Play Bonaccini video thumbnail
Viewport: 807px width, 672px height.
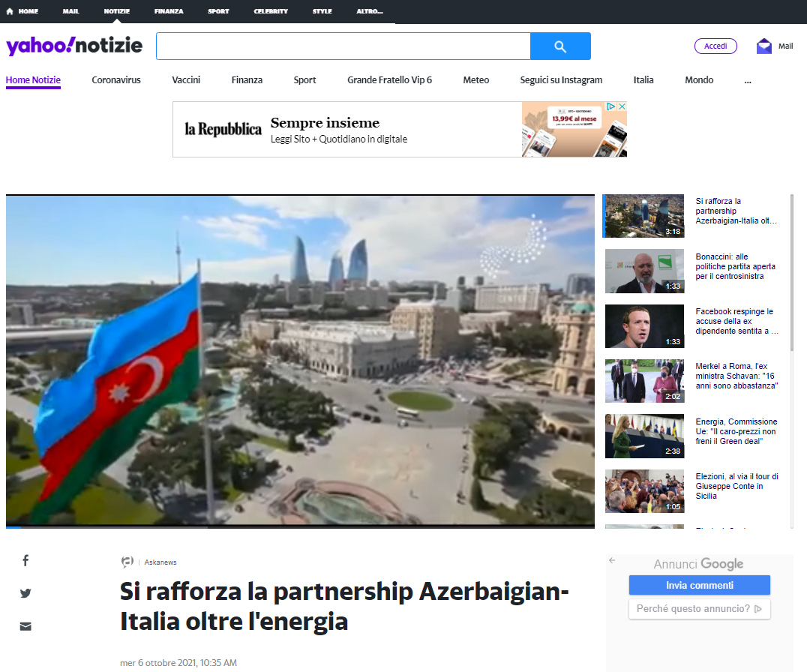644,271
